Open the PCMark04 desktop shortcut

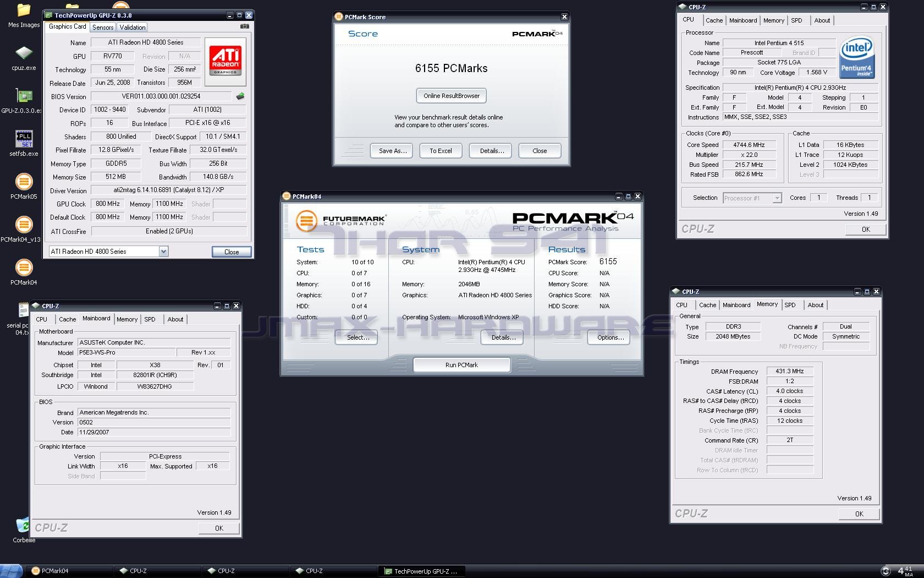[x=24, y=268]
